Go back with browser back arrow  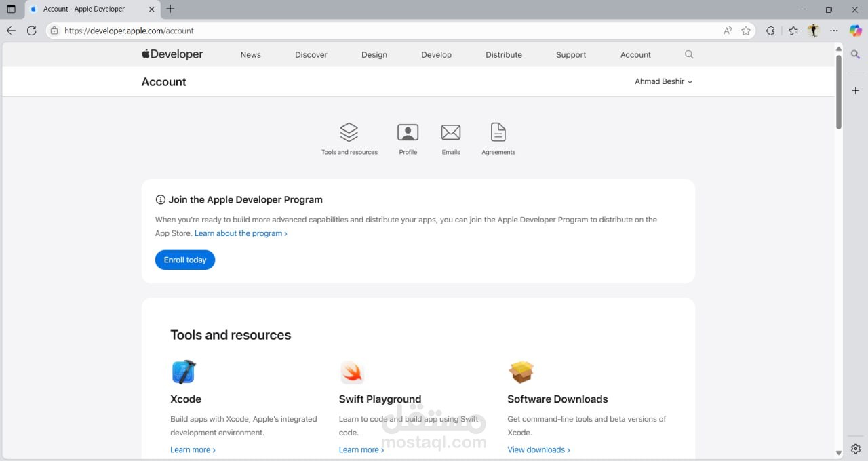point(11,31)
